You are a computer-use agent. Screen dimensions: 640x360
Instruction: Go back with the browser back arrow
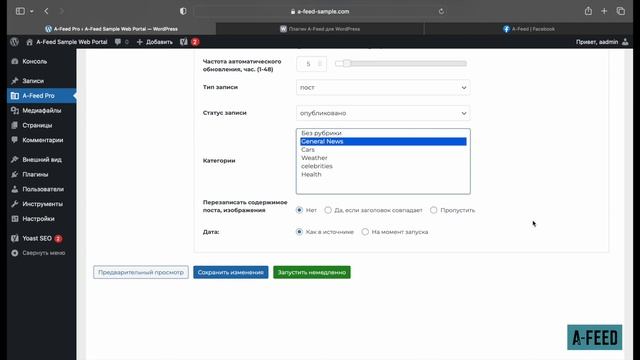[x=46, y=11]
